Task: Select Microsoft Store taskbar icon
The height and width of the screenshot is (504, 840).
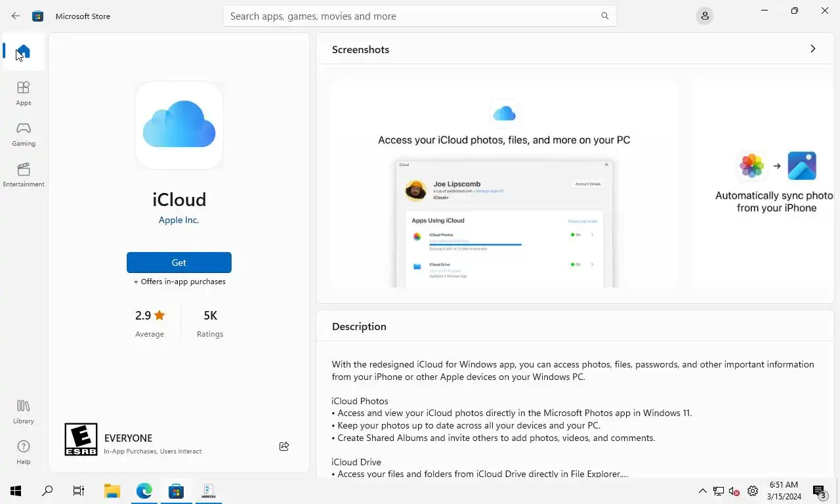Action: tap(176, 491)
